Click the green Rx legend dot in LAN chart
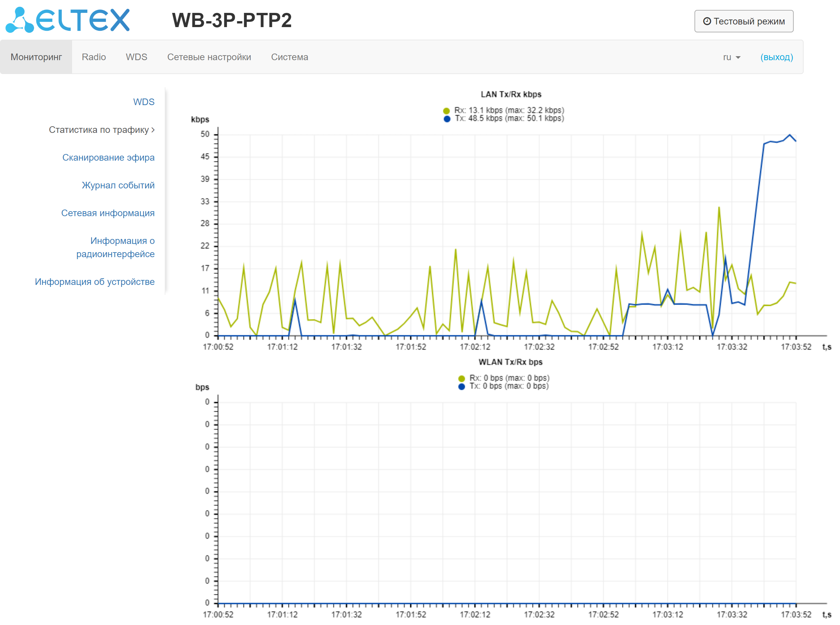 tap(446, 111)
